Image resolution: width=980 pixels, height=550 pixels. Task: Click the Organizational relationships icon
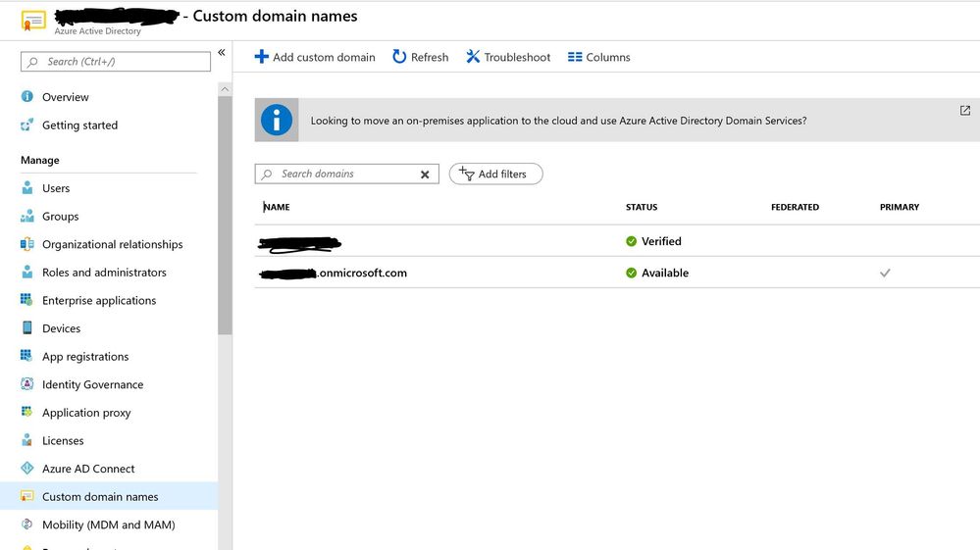(26, 244)
